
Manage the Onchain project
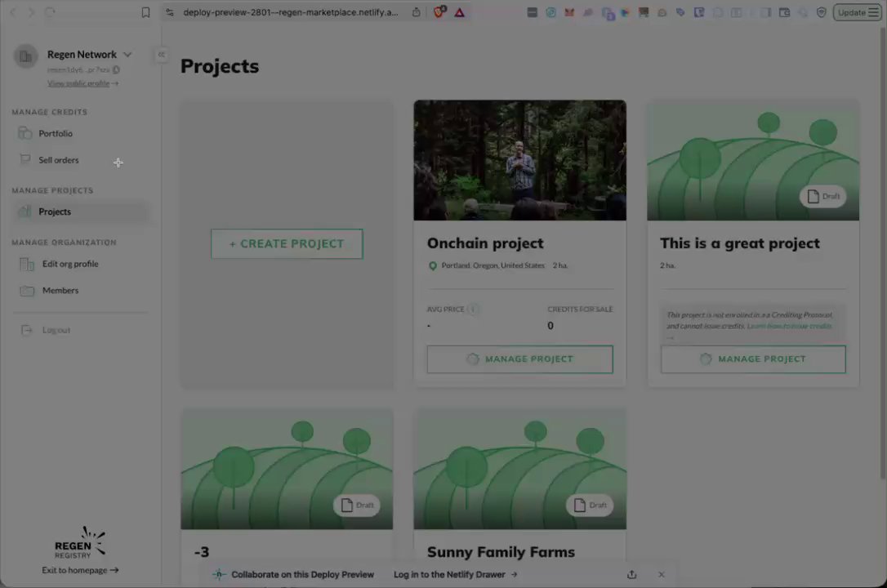520,359
